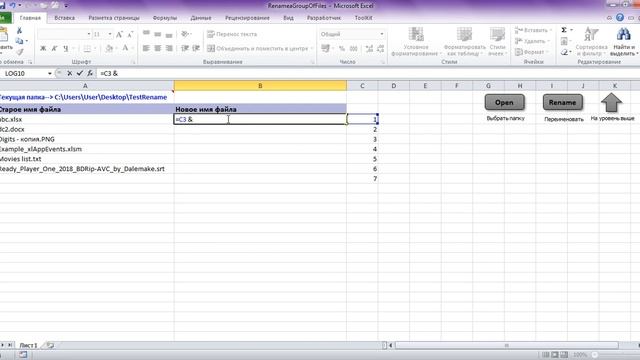The height and width of the screenshot is (360, 640).
Task: Click the bottom align icon
Action: (169, 34)
